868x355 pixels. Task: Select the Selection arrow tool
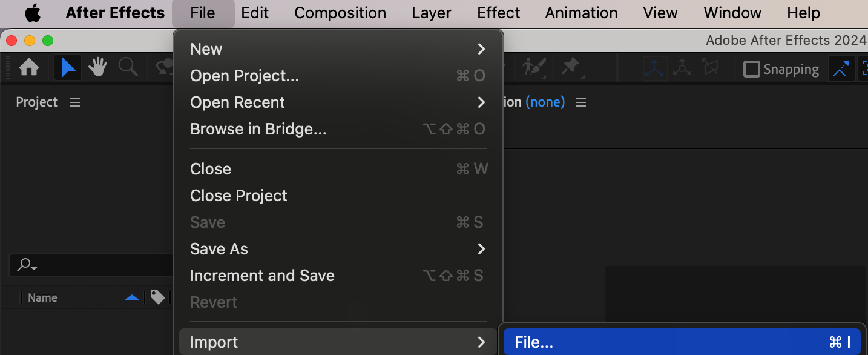tap(68, 68)
